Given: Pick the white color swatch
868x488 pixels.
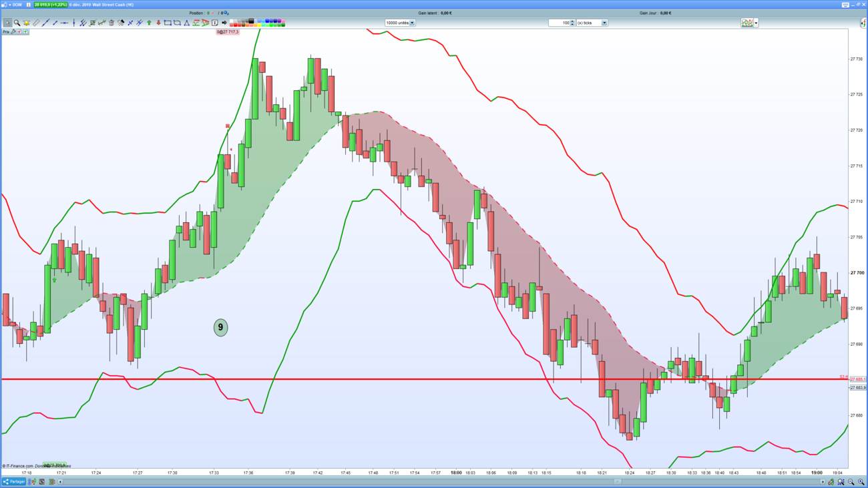Looking at the screenshot, I should point(230,21).
